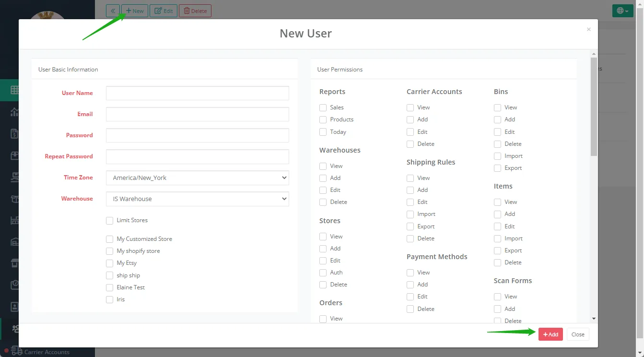This screenshot has height=357, width=644.
Task: Check Add under Bins
Action: coord(498,119)
